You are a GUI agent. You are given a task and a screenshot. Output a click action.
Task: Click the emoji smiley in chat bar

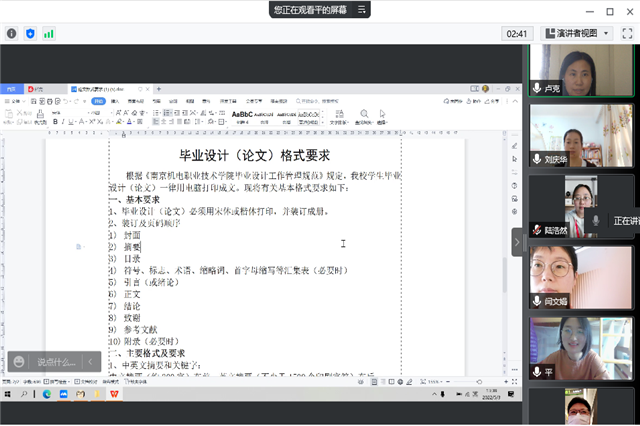point(19,361)
